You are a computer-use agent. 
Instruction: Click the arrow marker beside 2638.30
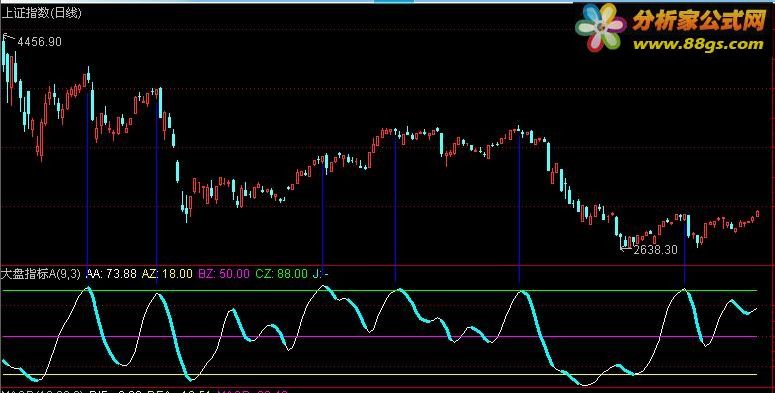click(x=626, y=246)
